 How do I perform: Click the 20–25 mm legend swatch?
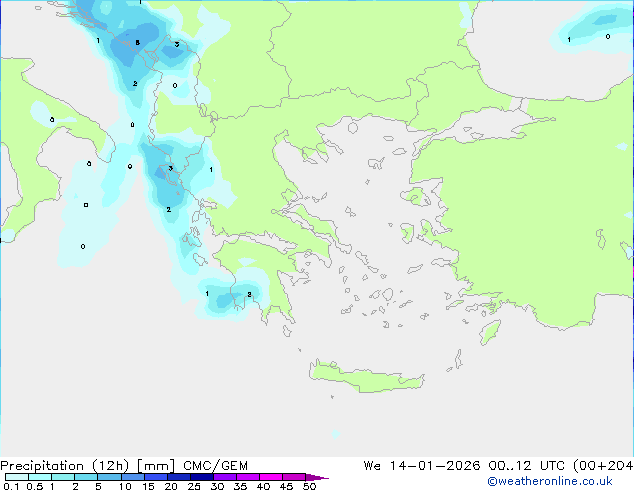pyautogui.click(x=179, y=477)
